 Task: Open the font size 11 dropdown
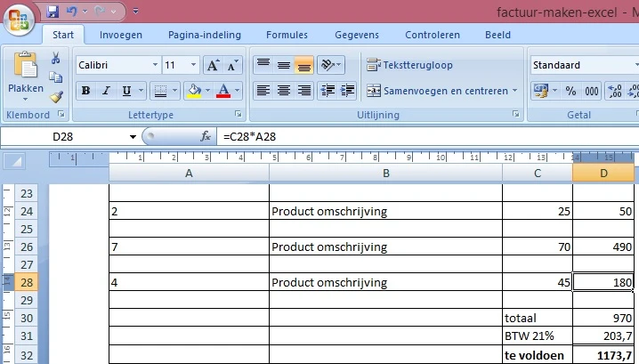pos(193,65)
